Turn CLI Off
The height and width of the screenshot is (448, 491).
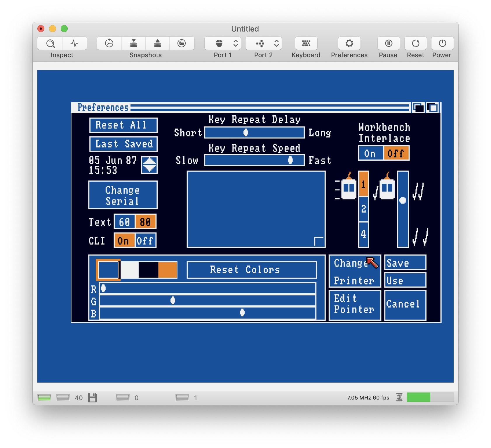[146, 241]
